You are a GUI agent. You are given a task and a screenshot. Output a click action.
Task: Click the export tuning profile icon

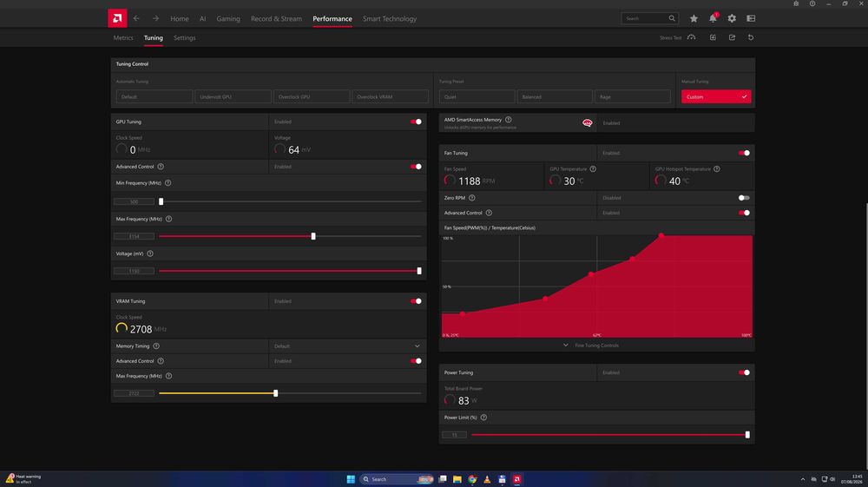[732, 37]
